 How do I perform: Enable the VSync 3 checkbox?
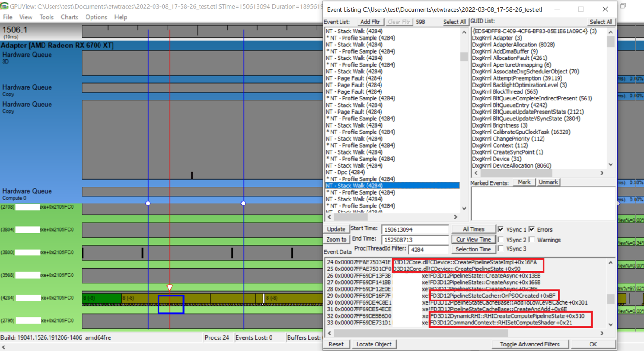[501, 249]
